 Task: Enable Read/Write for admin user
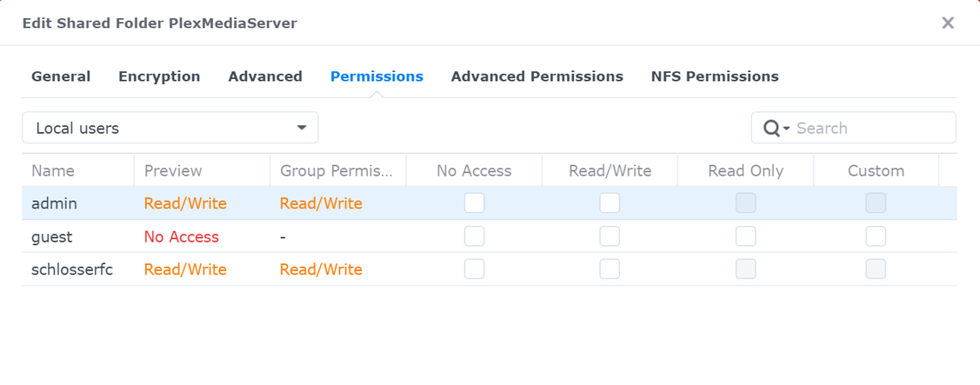coord(610,203)
